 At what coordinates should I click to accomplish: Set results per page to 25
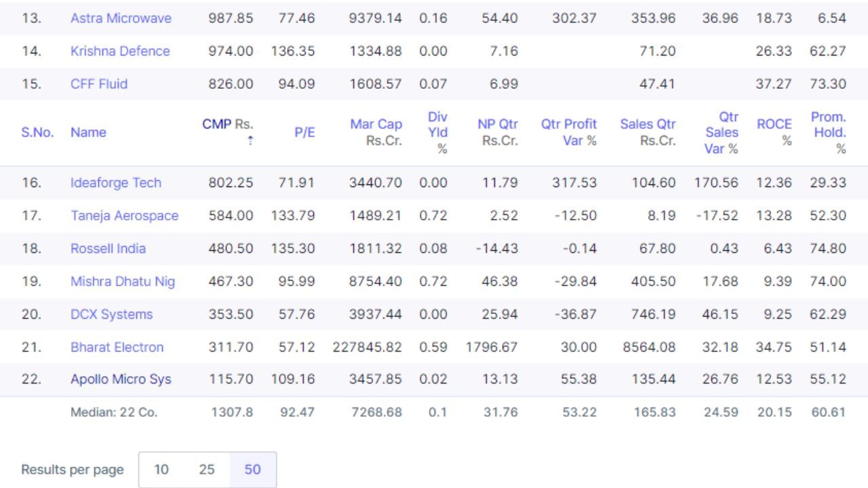(x=208, y=470)
